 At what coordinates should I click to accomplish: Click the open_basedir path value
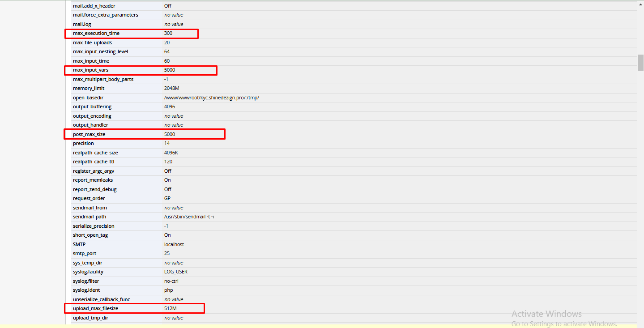211,98
